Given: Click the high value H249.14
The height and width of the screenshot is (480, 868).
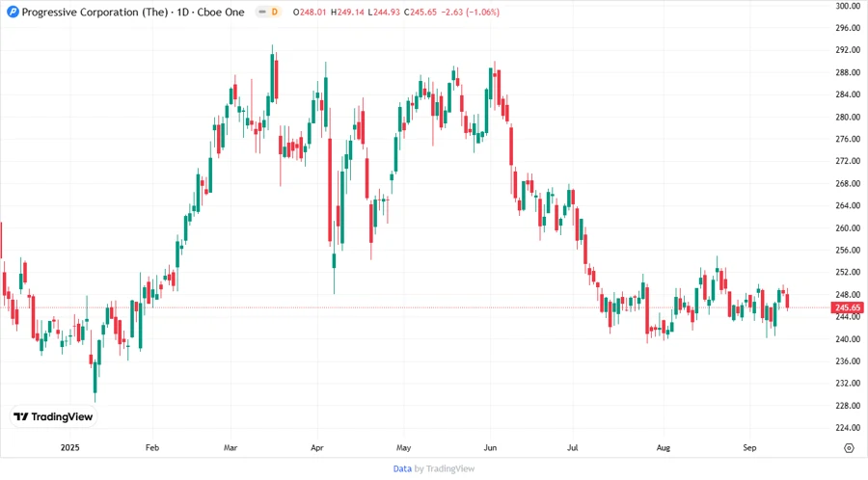Looking at the screenshot, I should coord(347,13).
